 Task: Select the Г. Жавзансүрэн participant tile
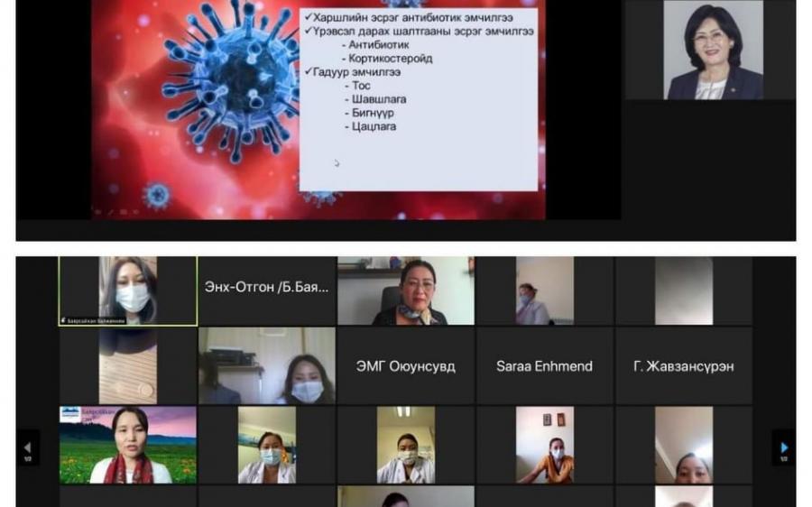[683, 365]
